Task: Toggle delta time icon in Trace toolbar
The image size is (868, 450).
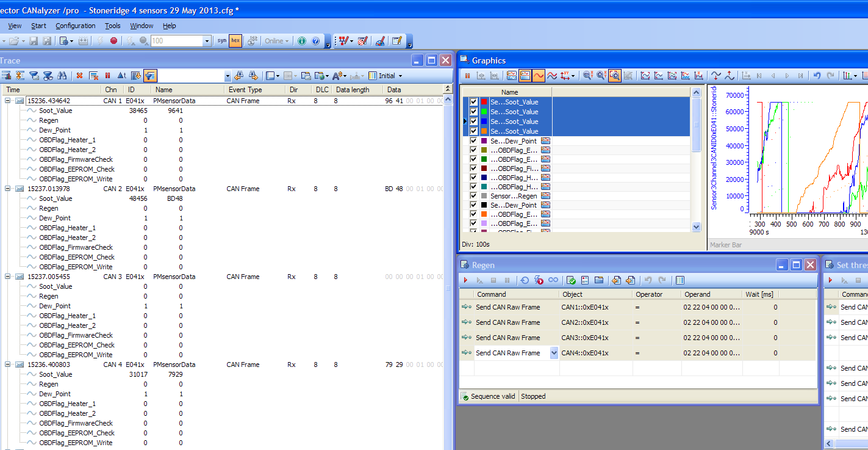Action: click(121, 76)
